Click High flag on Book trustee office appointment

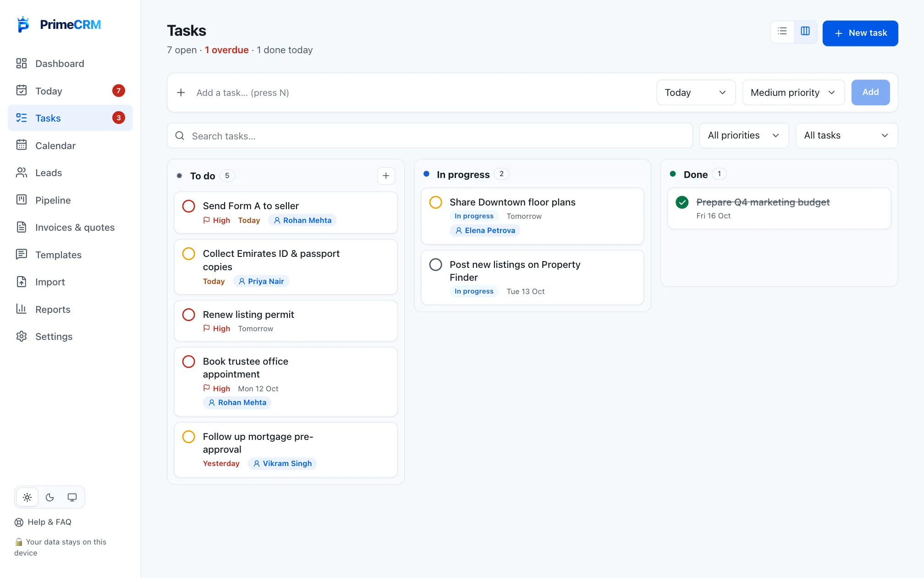(x=217, y=389)
